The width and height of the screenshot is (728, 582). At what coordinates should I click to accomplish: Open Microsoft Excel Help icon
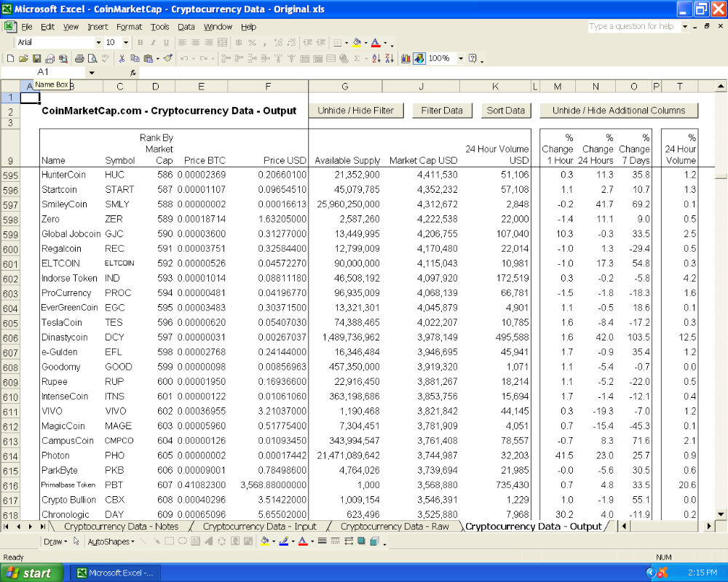472,58
